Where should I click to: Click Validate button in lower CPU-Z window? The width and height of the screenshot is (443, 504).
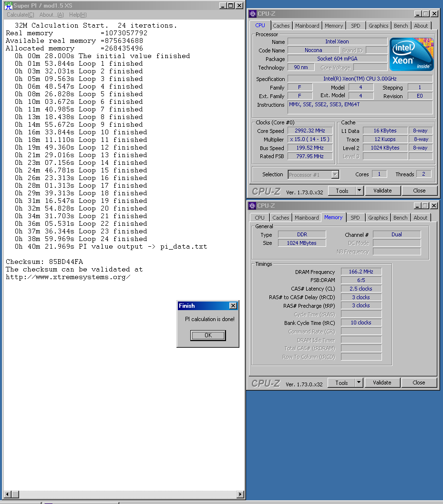click(382, 383)
